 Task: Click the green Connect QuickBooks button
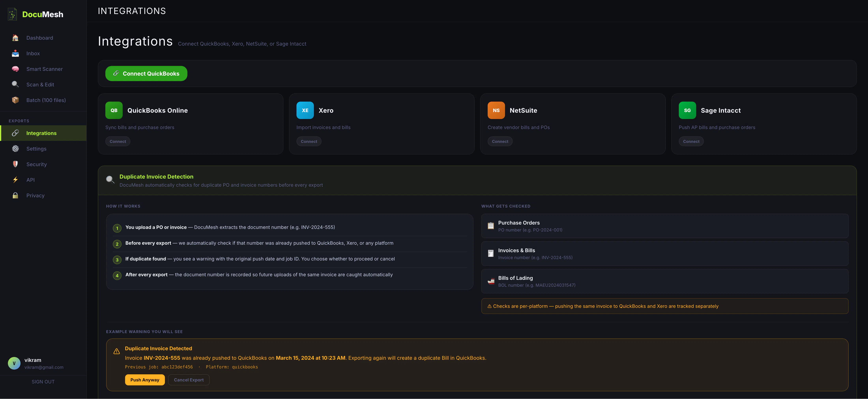pyautogui.click(x=146, y=73)
